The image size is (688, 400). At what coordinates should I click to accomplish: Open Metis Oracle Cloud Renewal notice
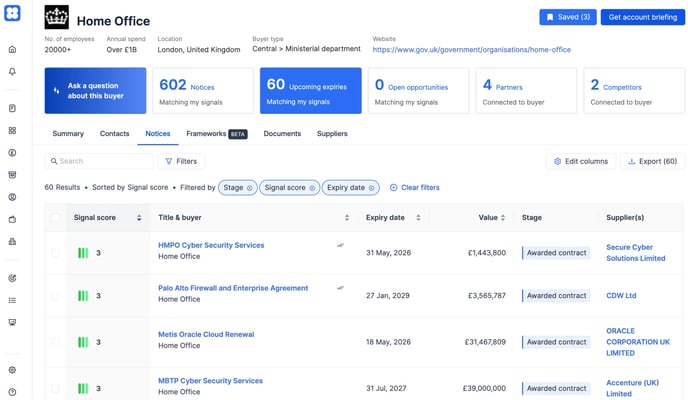click(x=206, y=334)
